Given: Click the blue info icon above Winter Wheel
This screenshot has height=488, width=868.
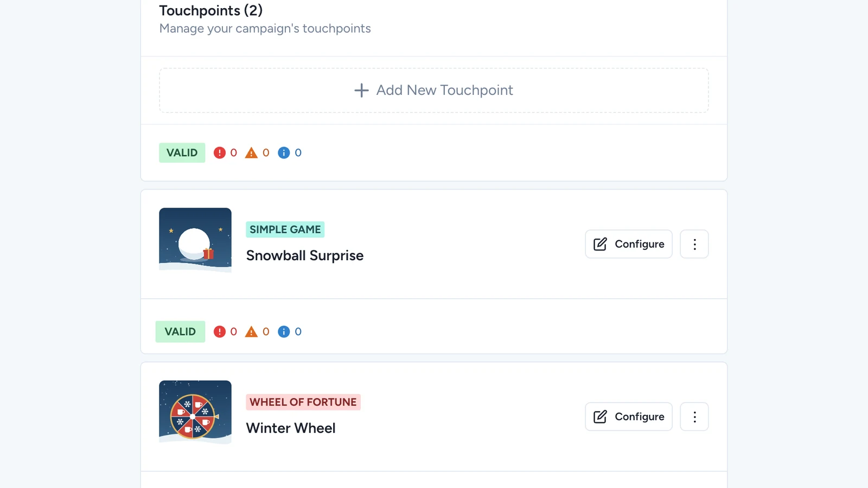Looking at the screenshot, I should click(284, 332).
